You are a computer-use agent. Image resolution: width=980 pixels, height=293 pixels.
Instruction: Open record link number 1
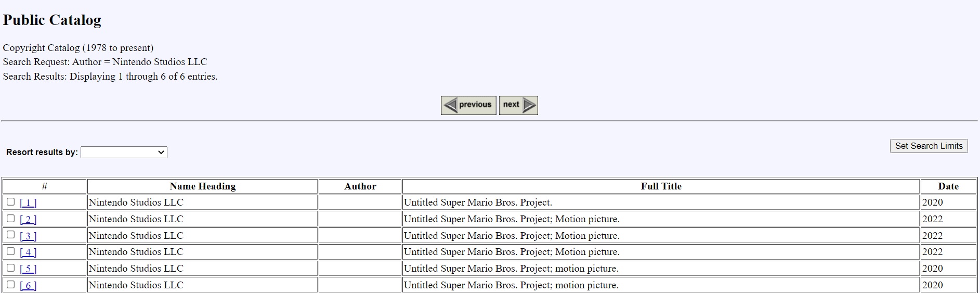[28, 203]
